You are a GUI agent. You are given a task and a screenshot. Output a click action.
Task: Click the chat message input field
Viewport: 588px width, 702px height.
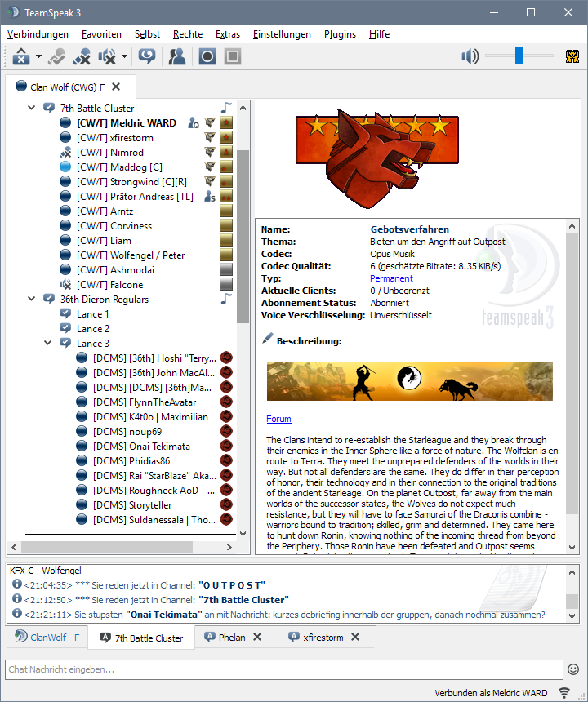(x=282, y=669)
